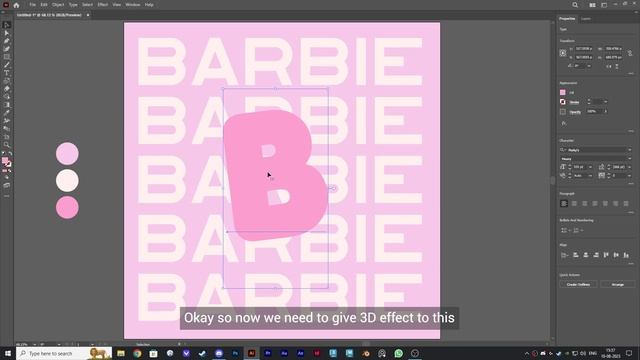640x360 pixels.
Task: Open WhatsApp from the taskbar
Action: click(x=398, y=353)
